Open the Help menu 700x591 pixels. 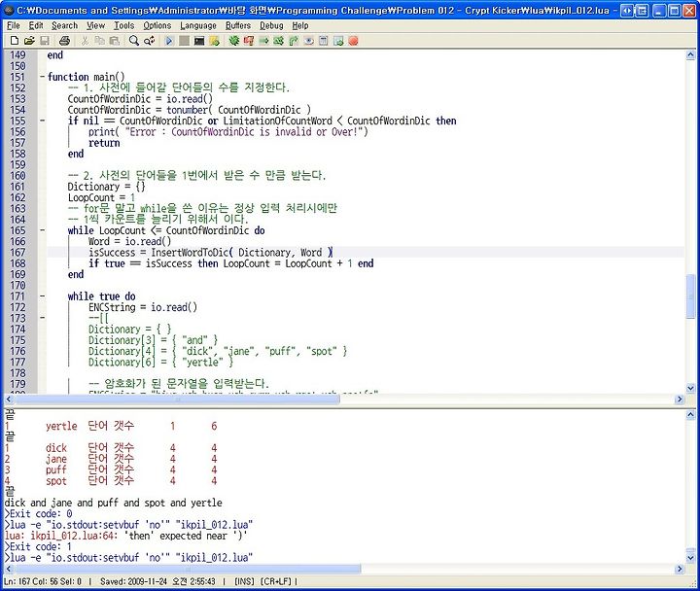pyautogui.click(x=300, y=26)
